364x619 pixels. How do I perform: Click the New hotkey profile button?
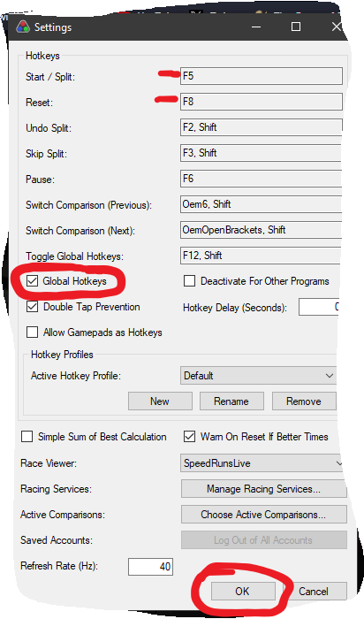tap(160, 401)
